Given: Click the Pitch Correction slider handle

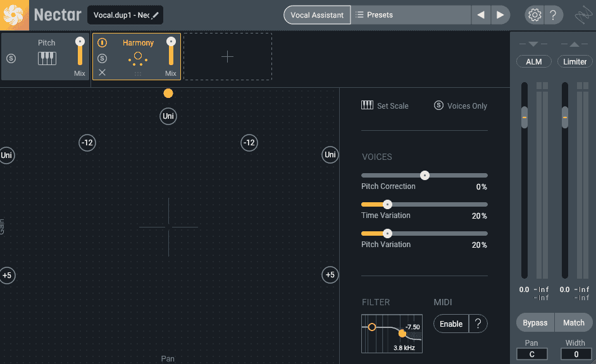Looking at the screenshot, I should tap(425, 175).
